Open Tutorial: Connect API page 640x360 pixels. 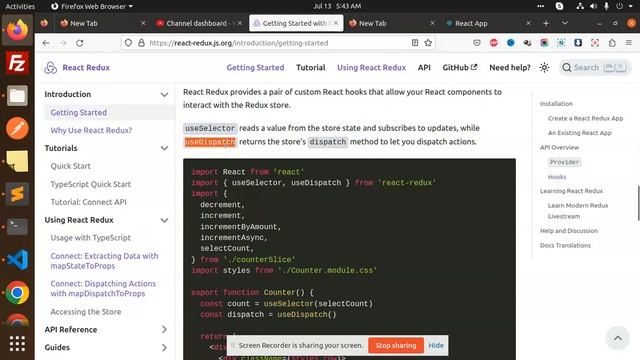pyautogui.click(x=89, y=202)
